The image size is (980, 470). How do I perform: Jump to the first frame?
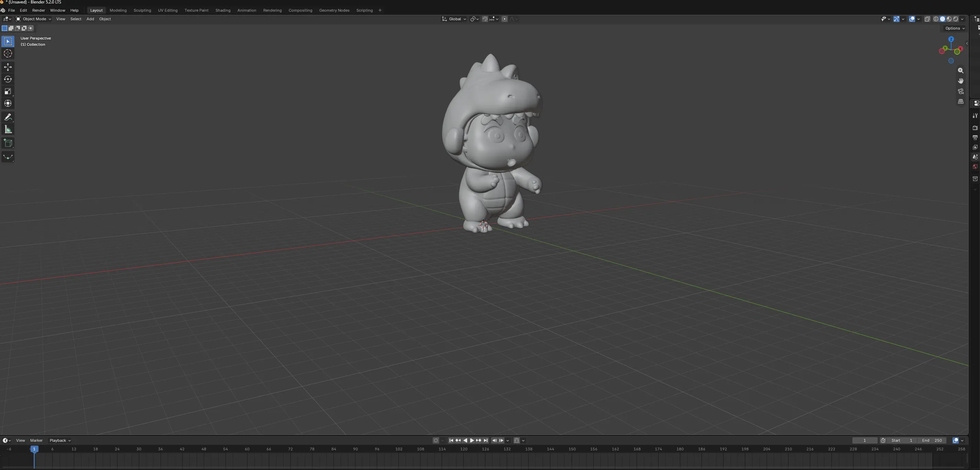[451, 440]
